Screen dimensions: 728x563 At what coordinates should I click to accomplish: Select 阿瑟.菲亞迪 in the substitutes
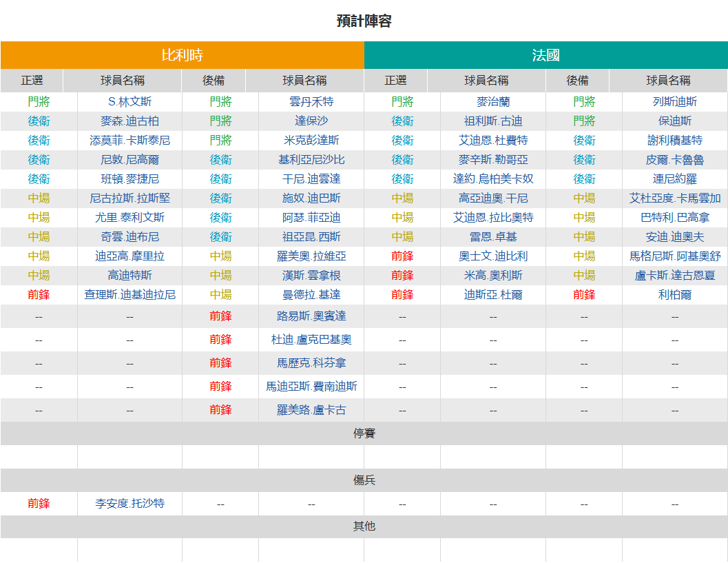tap(311, 217)
